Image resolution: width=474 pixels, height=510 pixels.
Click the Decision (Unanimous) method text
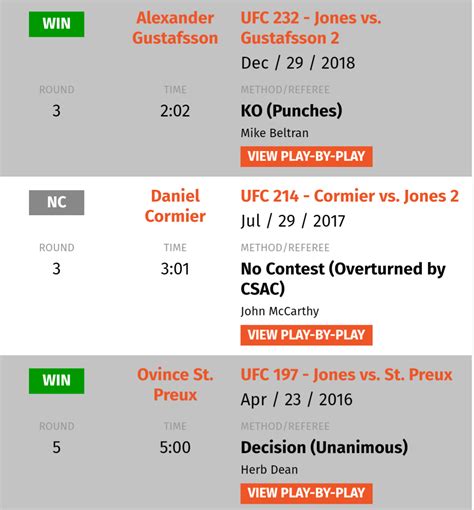click(324, 447)
